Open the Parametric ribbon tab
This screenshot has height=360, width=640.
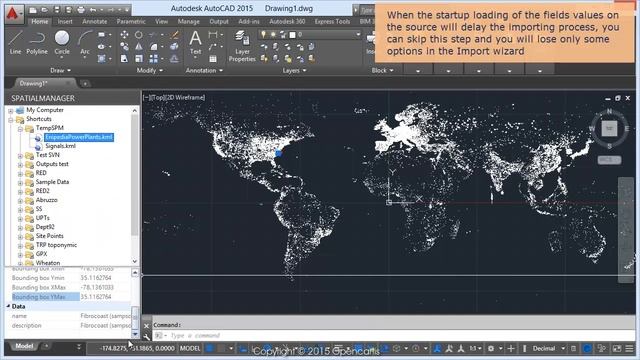[x=131, y=21]
